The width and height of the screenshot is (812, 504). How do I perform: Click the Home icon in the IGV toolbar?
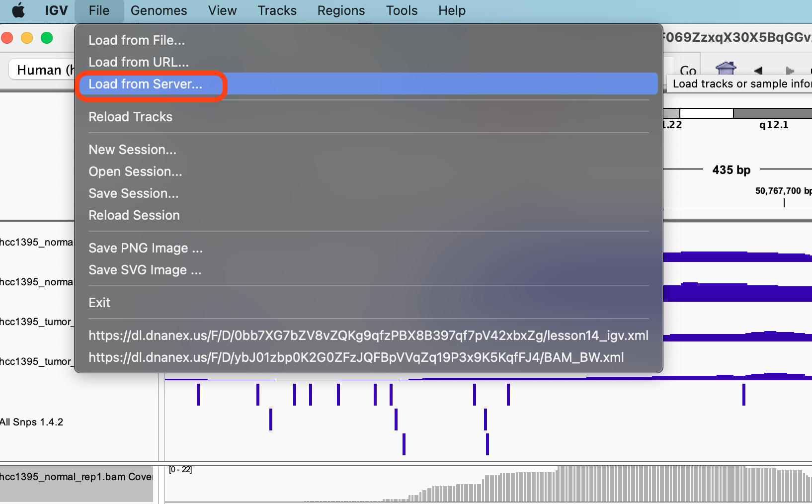(x=726, y=68)
